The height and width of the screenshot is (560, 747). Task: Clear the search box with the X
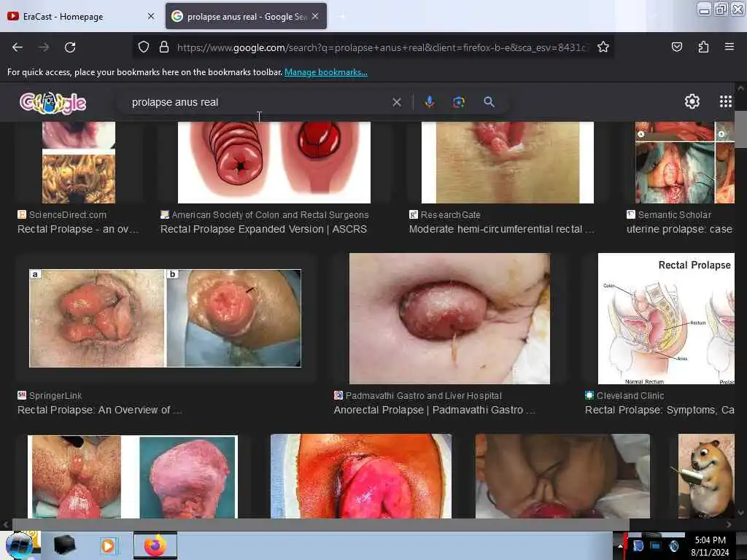click(x=396, y=102)
